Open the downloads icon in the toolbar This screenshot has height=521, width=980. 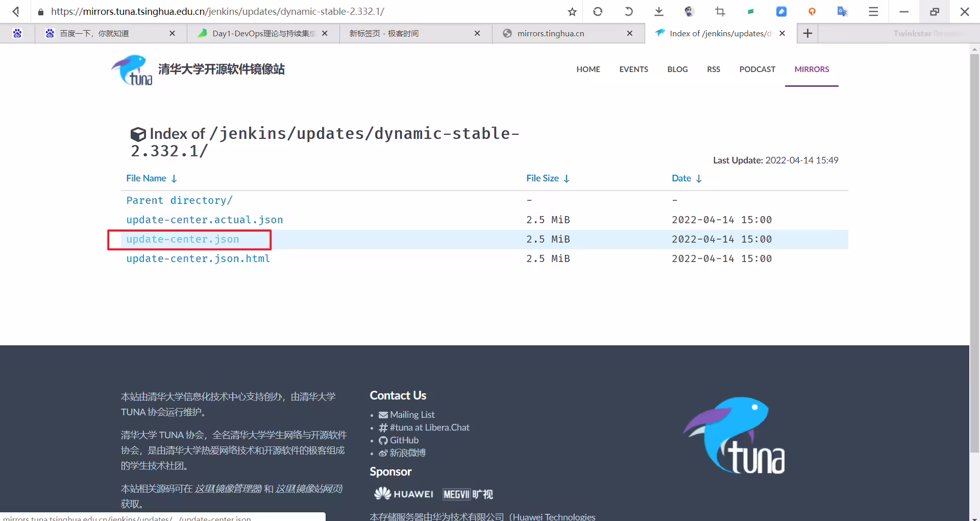659,11
